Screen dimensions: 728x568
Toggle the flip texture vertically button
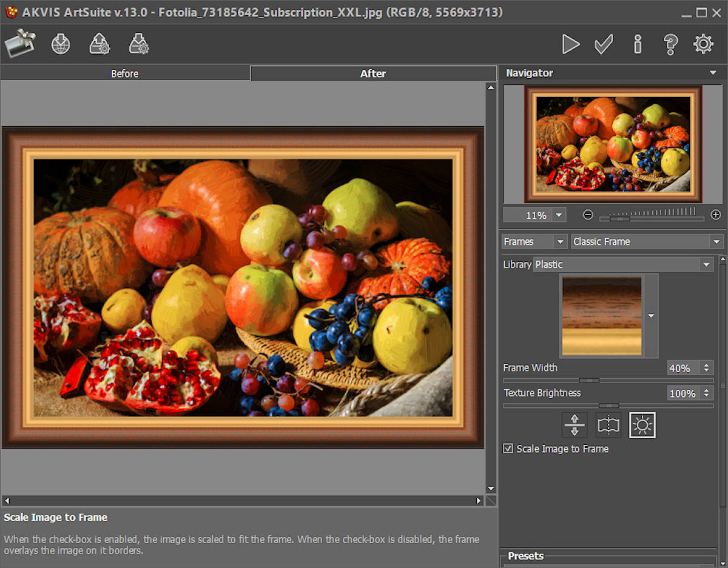[575, 425]
